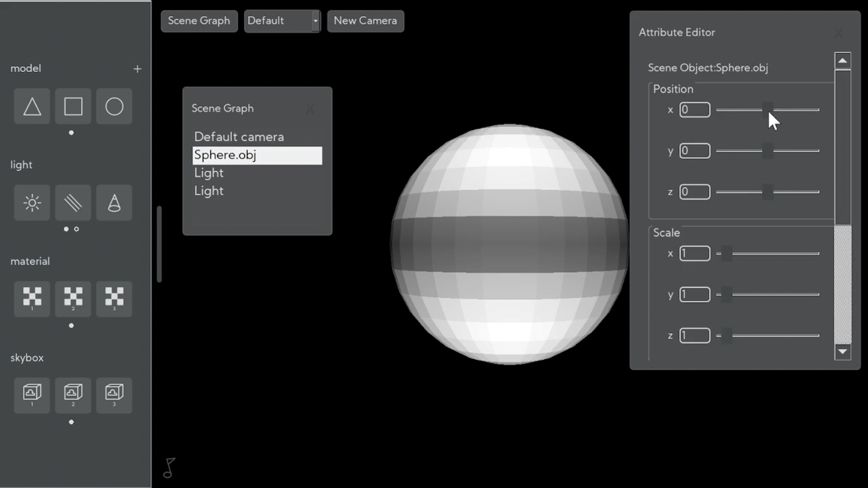Add a triangle model

[32, 106]
